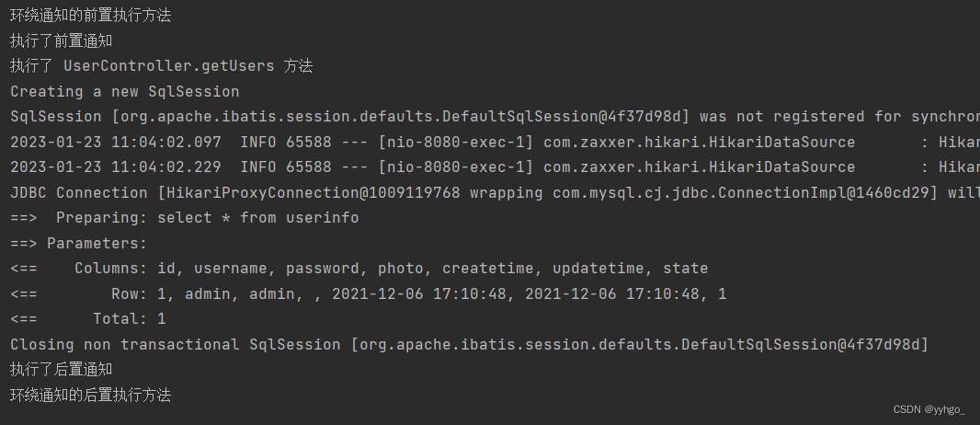Click 'Creating a new SqlSession' line

125,92
